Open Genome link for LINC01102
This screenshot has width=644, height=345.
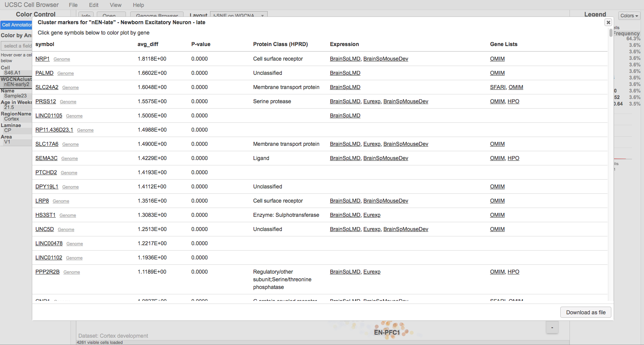pos(74,258)
